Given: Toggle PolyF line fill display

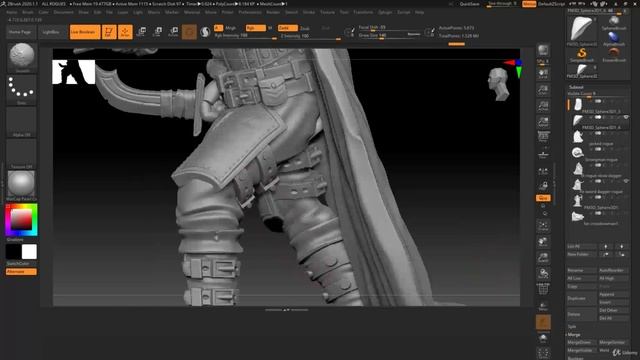Looking at the screenshot, I should click(x=543, y=289).
